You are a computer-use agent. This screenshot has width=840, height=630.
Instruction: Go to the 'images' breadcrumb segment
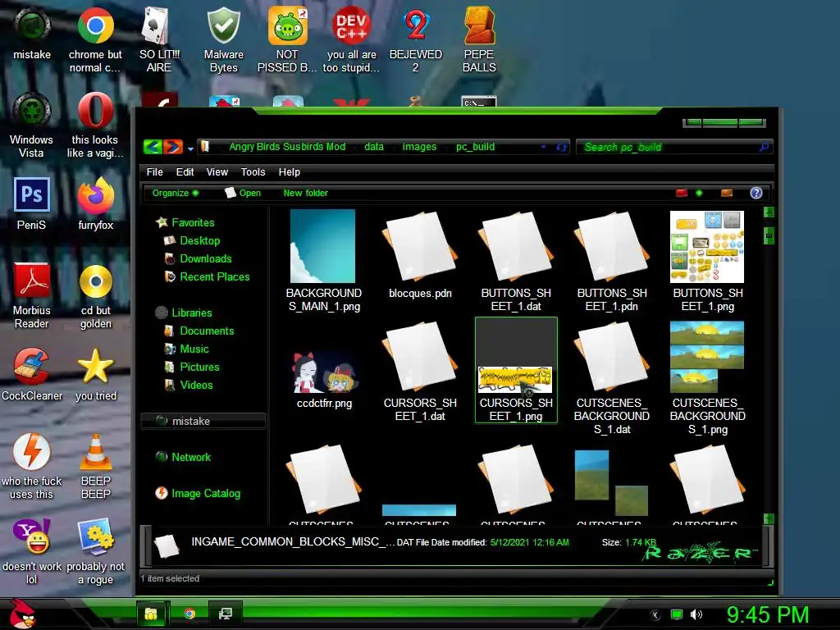pyautogui.click(x=419, y=147)
